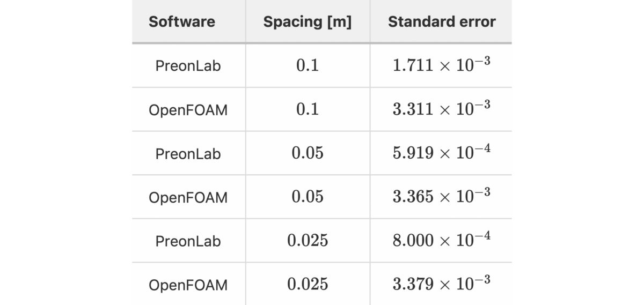Click the 5.919 × 10⁻⁴ standard error value

pyautogui.click(x=441, y=153)
